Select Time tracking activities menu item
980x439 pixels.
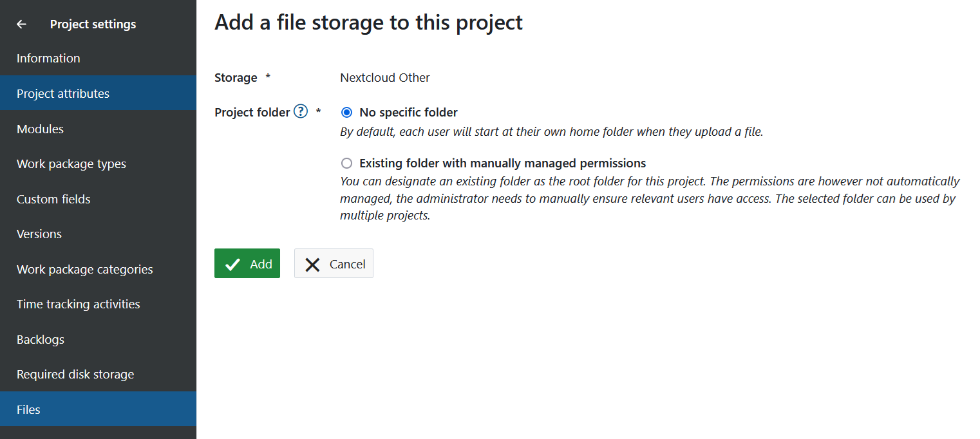(x=79, y=304)
